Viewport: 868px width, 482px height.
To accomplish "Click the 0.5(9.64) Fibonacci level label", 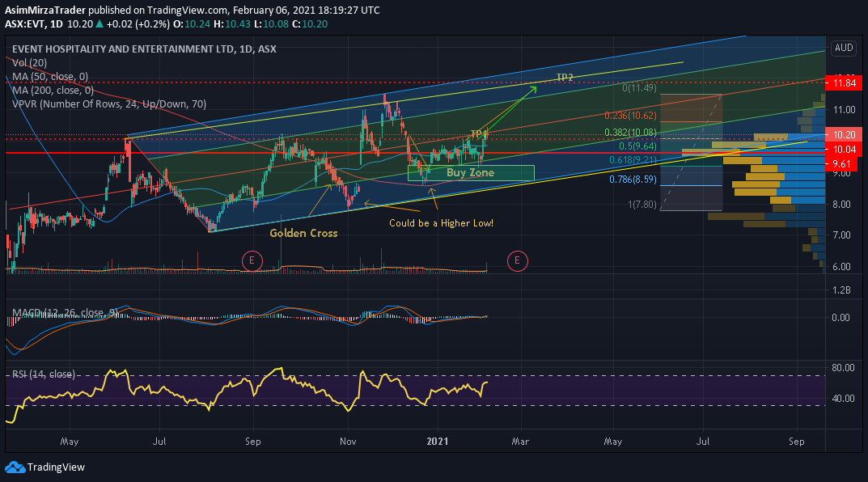I will pyautogui.click(x=637, y=146).
